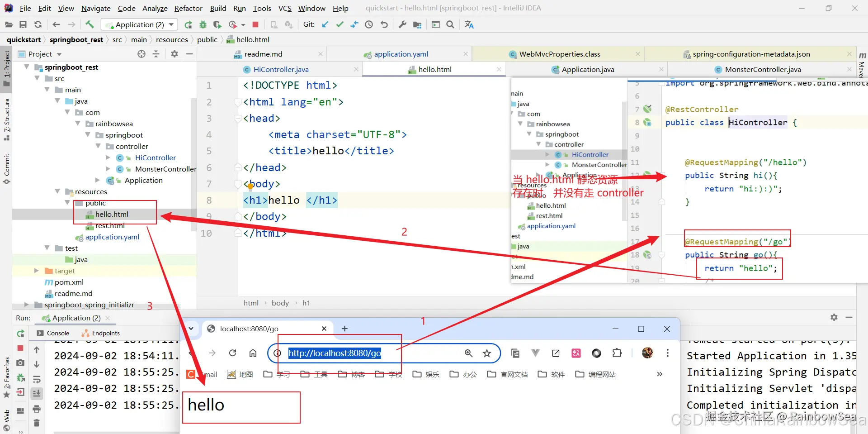Toggle the 2: Favorites tool window stripe
Viewport: 868px width, 434px height.
click(x=6, y=377)
